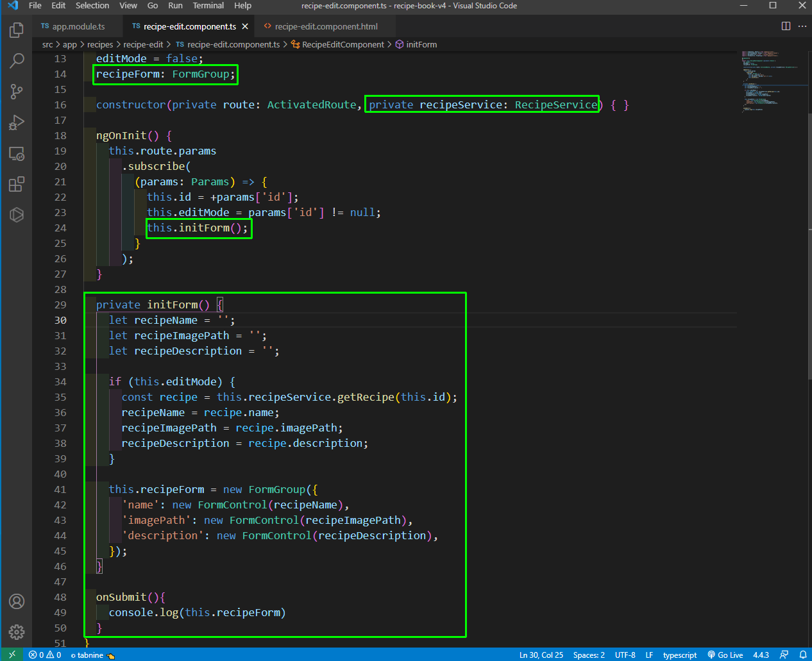812x661 pixels.
Task: Open errors and warnings count in status bar
Action: (45, 655)
